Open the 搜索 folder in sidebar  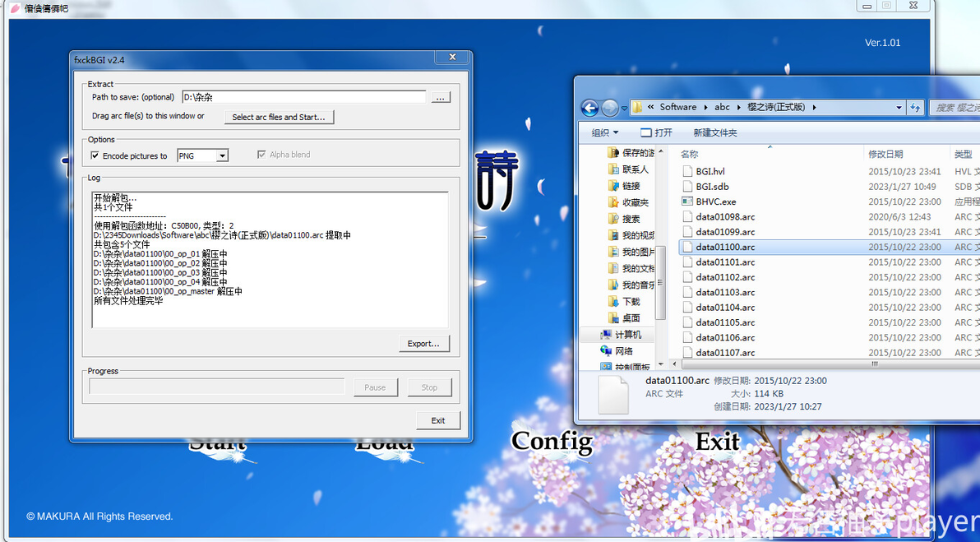click(x=624, y=219)
